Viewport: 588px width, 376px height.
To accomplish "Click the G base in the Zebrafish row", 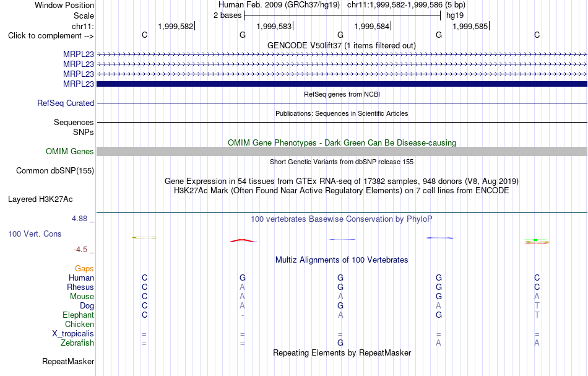I will pyautogui.click(x=340, y=343).
